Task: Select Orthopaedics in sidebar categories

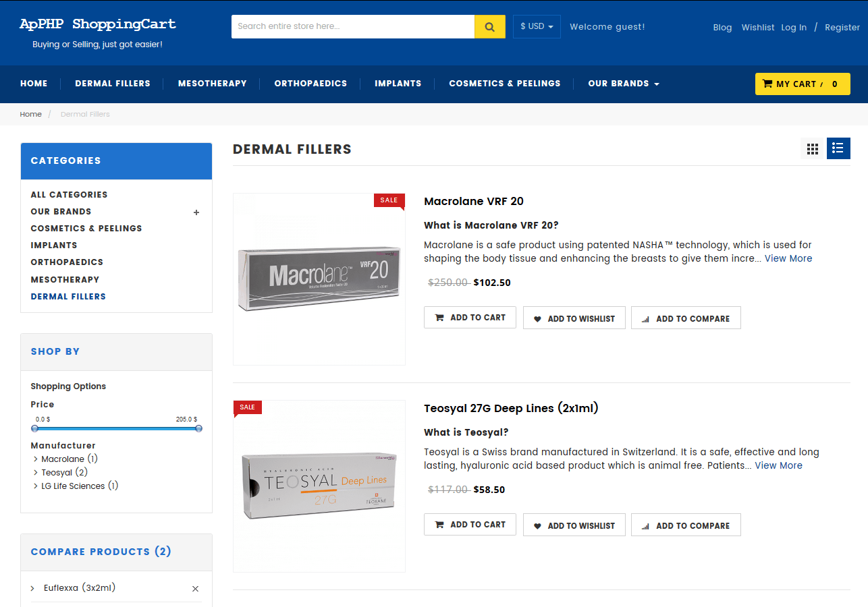Action: [x=67, y=262]
